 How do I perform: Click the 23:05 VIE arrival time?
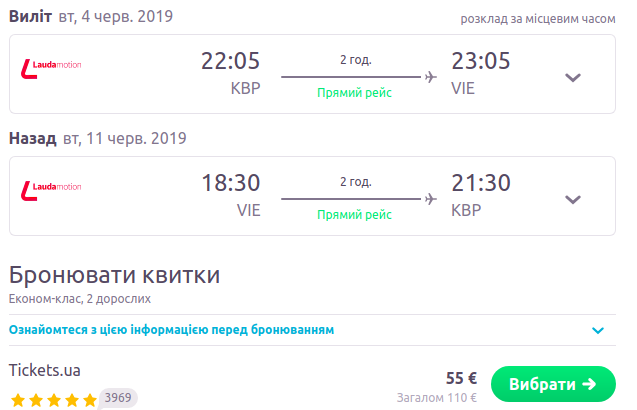(481, 62)
